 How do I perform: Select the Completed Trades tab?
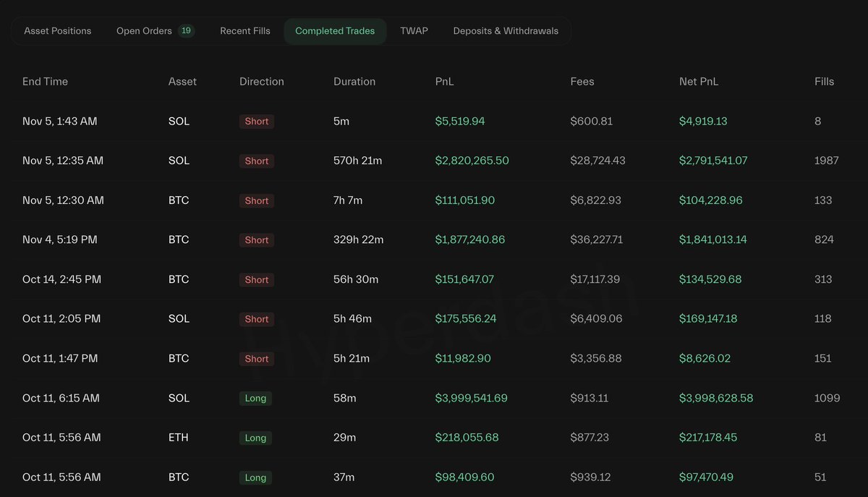tap(335, 31)
